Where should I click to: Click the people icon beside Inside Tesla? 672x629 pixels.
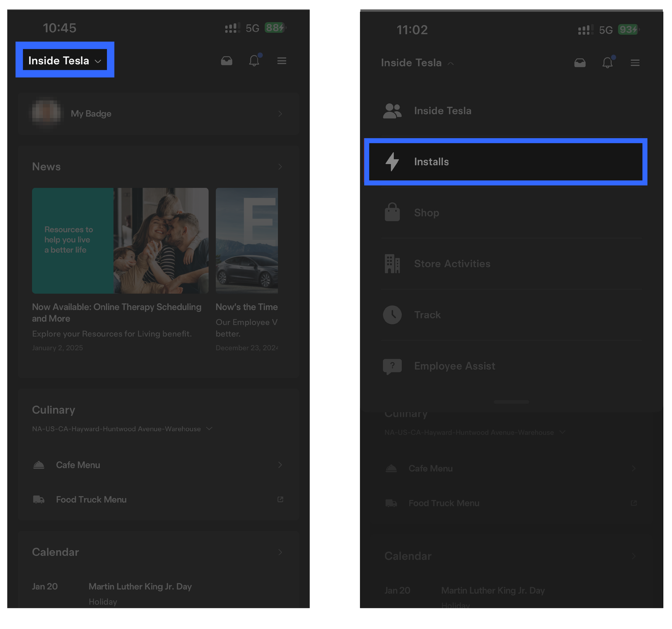click(x=392, y=111)
